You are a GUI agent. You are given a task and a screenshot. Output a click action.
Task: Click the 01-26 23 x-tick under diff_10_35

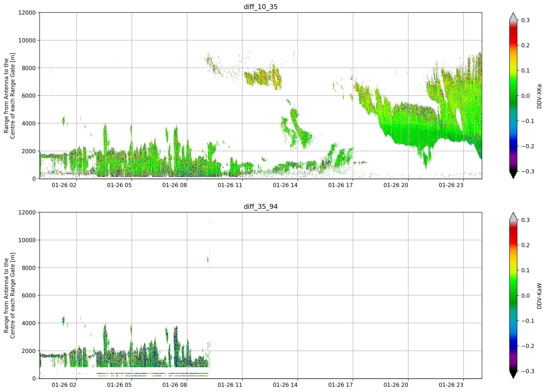[x=451, y=185]
